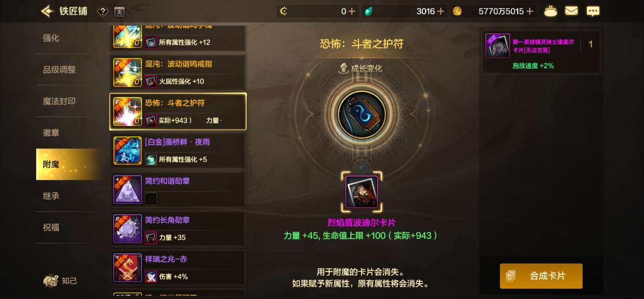Go back using the arrow beside 铁匠铺
Image resolution: width=644 pixels, height=299 pixels.
coord(47,11)
